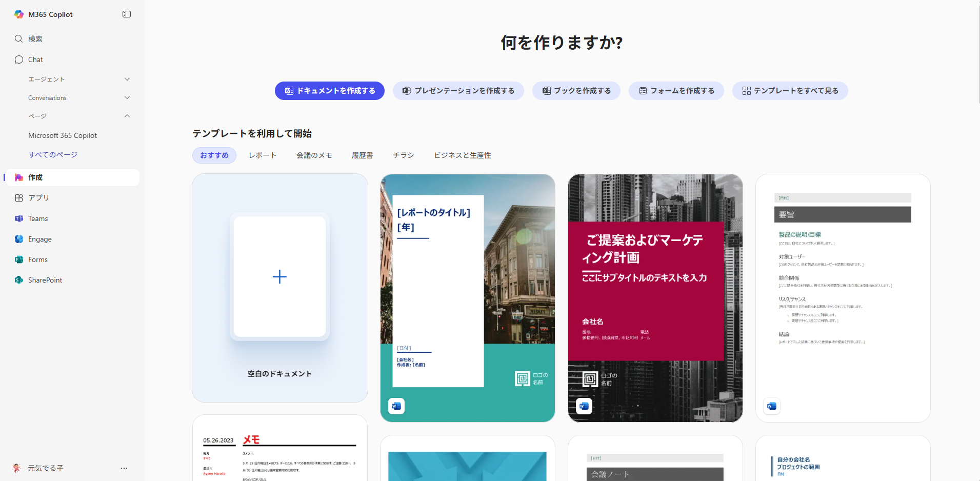Select the チラシ template tab
980x481 pixels.
(404, 155)
